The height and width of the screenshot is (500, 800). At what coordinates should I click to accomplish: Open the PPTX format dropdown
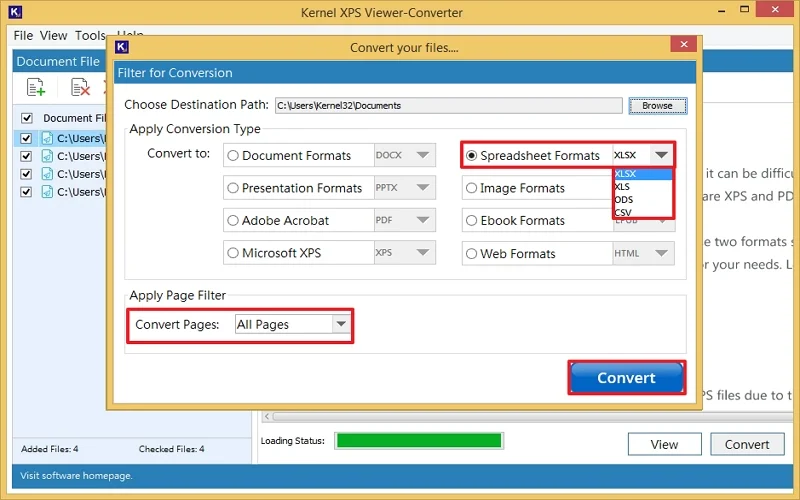point(422,188)
